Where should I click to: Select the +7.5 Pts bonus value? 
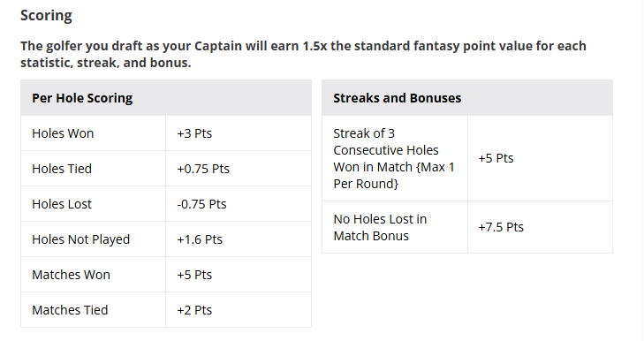[x=501, y=227]
